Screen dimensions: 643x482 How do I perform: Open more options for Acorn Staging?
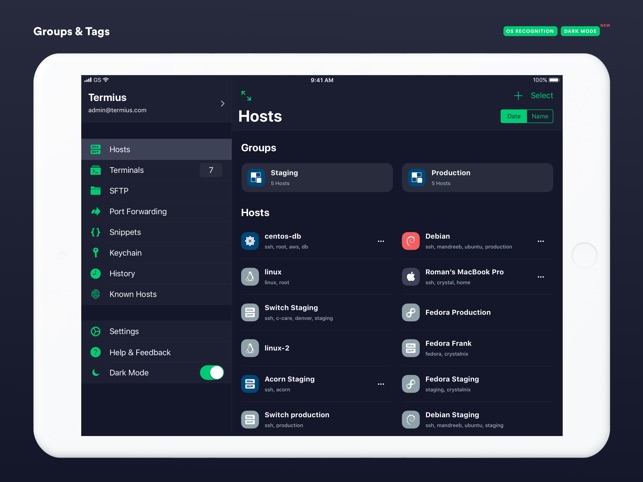click(381, 384)
